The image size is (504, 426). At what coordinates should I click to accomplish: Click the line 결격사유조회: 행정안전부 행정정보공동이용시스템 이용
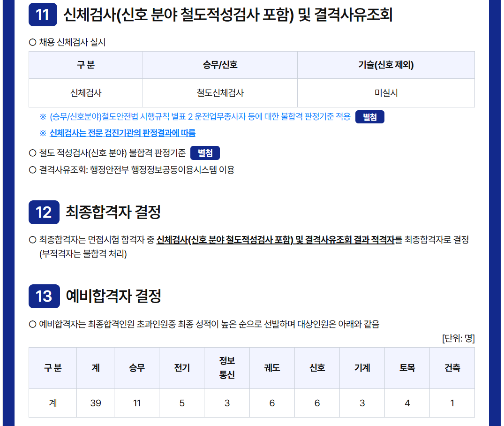click(x=136, y=169)
